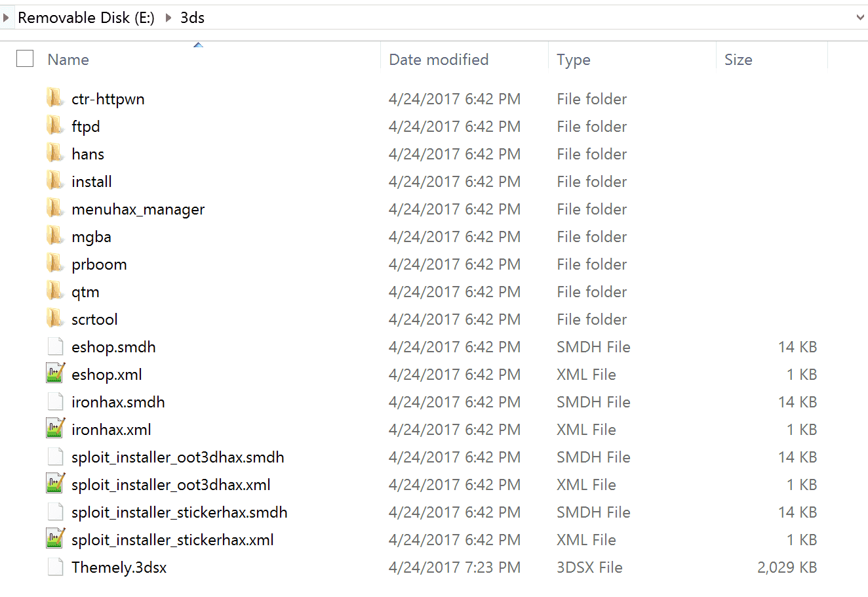Click Removable Disk (E:) in address bar
This screenshot has width=868, height=597.
pyautogui.click(x=86, y=18)
